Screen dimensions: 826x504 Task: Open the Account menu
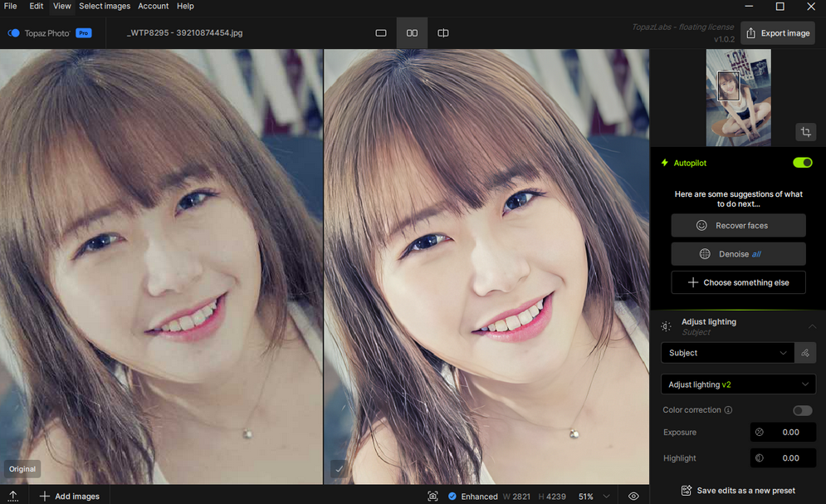coord(153,6)
